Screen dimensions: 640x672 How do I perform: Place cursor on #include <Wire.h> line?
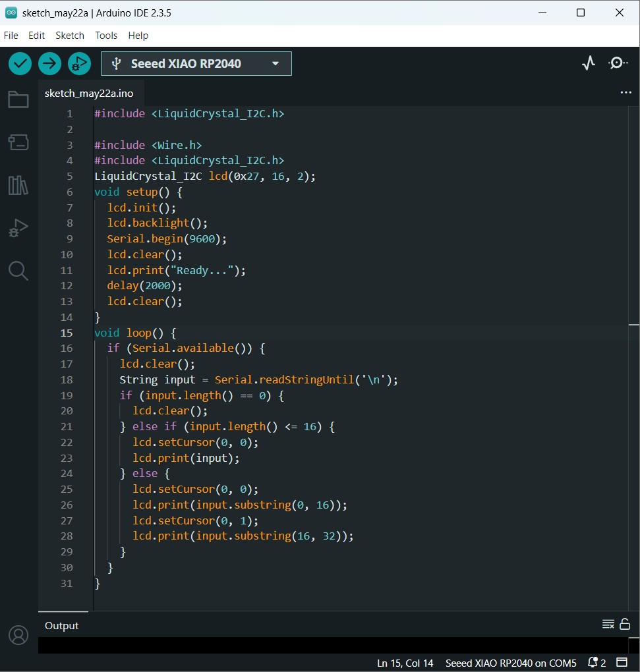[x=148, y=145]
